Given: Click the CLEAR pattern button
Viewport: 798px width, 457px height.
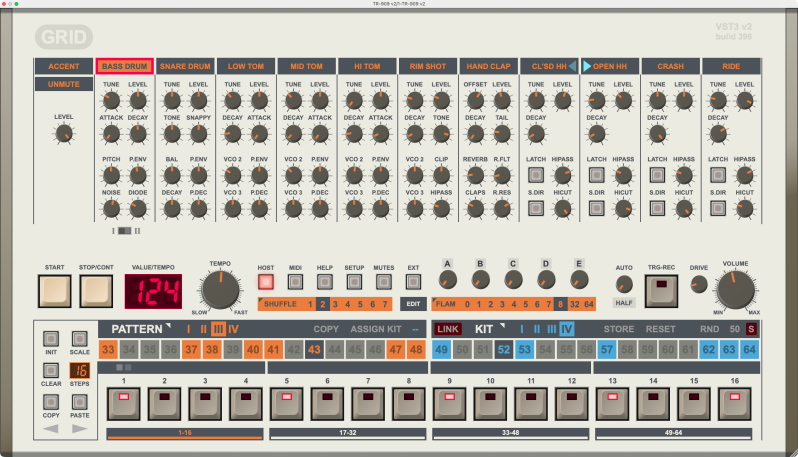Looking at the screenshot, I should click(x=51, y=370).
